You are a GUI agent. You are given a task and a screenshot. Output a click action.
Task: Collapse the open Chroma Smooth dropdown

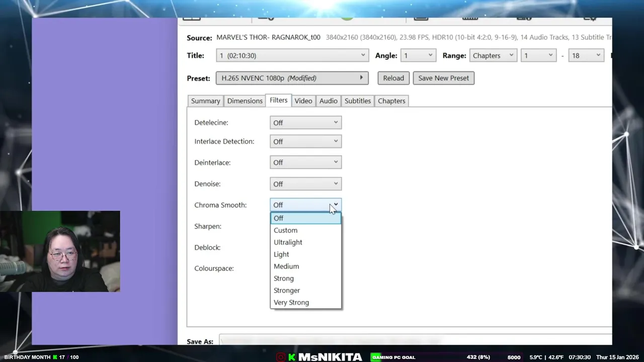point(306,205)
